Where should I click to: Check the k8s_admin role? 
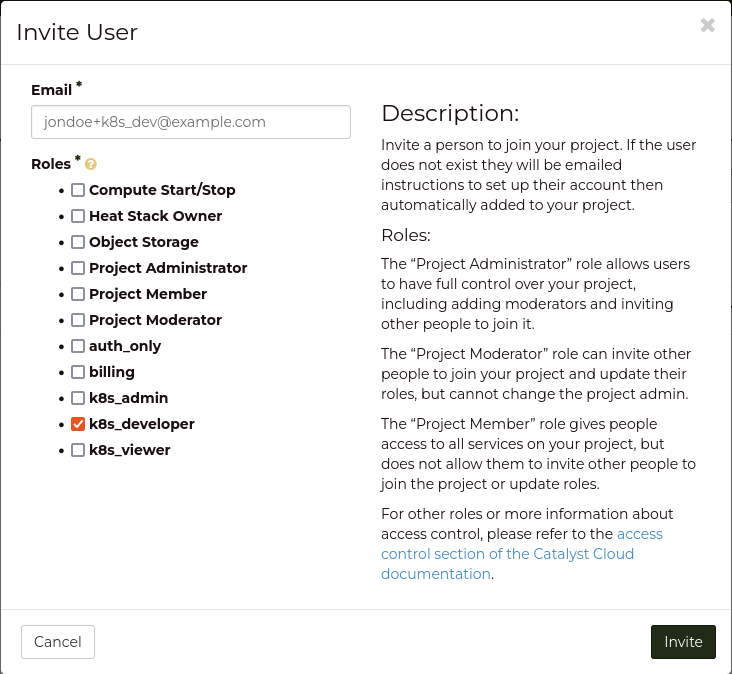coord(78,398)
